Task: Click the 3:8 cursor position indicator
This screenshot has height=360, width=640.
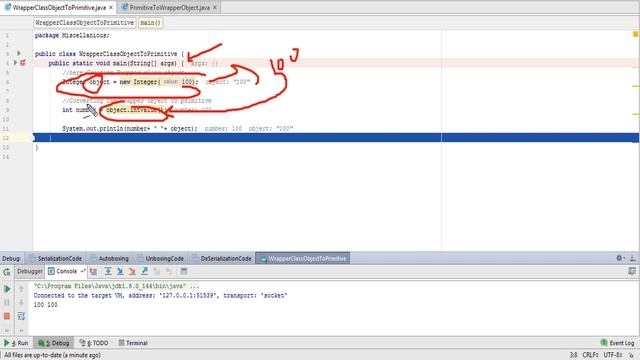Action: (573, 355)
